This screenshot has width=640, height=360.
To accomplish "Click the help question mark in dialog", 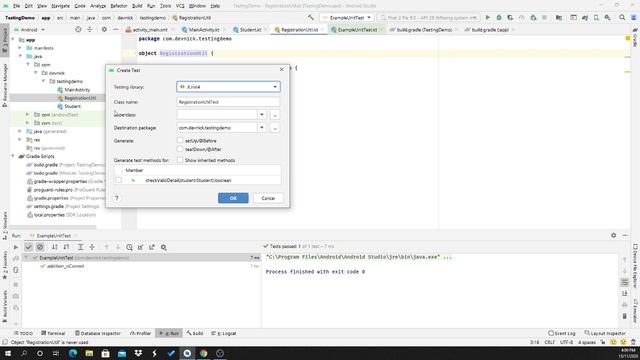I will pyautogui.click(x=117, y=198).
